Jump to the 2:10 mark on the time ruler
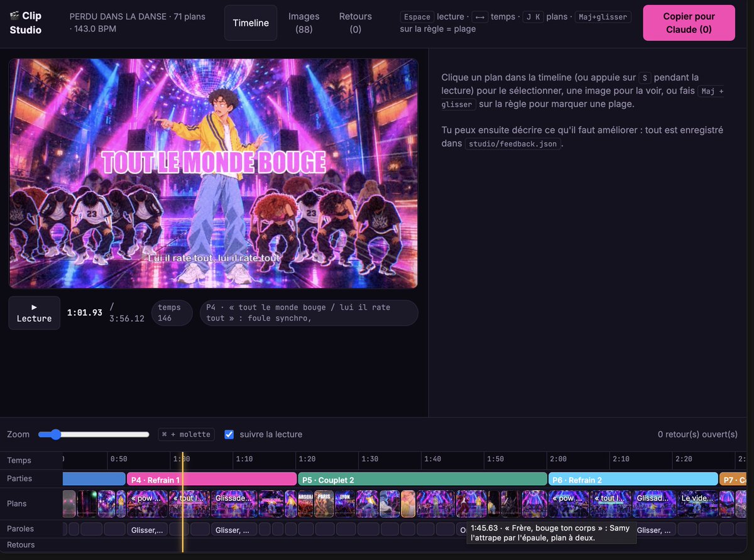Image resolution: width=754 pixels, height=560 pixels. tap(621, 459)
